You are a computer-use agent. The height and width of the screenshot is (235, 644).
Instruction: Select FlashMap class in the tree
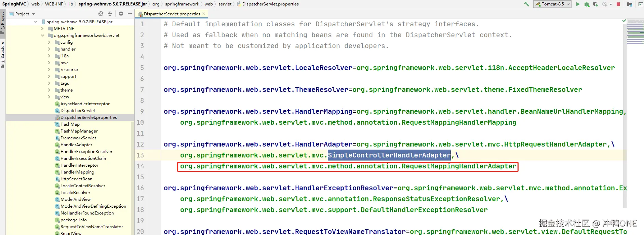(x=70, y=124)
